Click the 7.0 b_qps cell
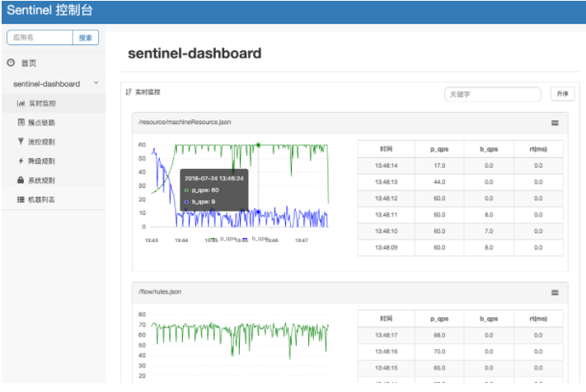Viewport: 586px width, 392px height. point(489,231)
